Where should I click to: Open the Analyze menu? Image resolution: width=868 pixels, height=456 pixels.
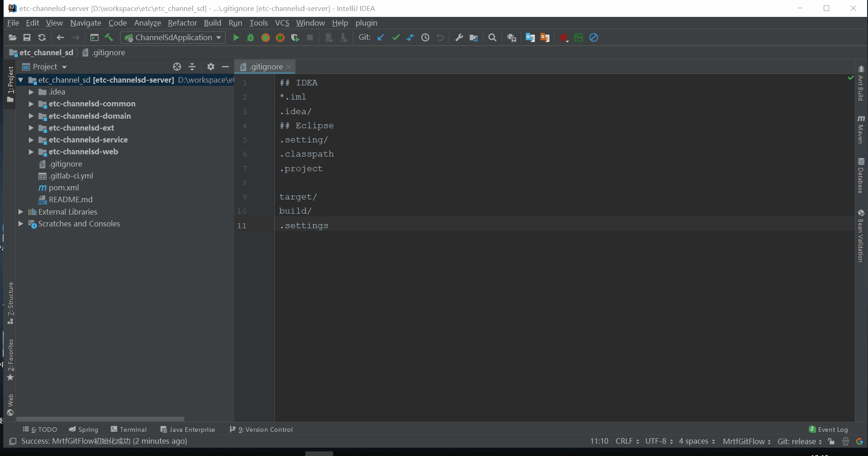(x=147, y=23)
